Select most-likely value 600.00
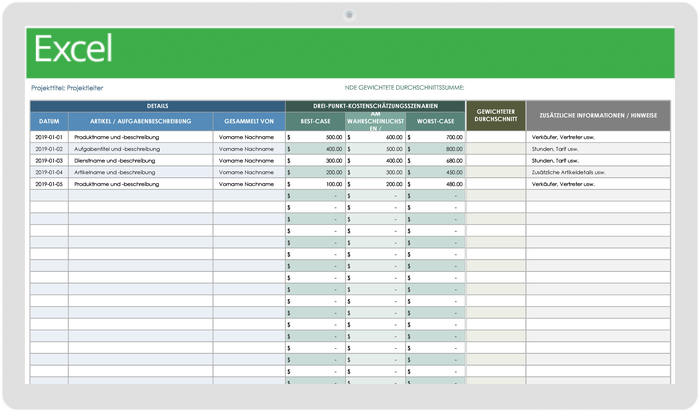 coord(375,137)
